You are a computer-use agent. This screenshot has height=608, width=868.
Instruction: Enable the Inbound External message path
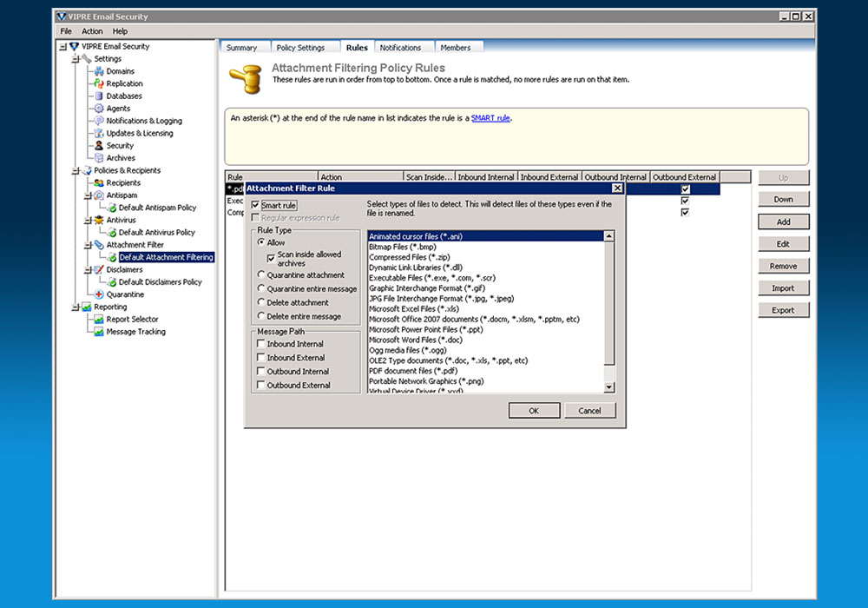pos(261,358)
